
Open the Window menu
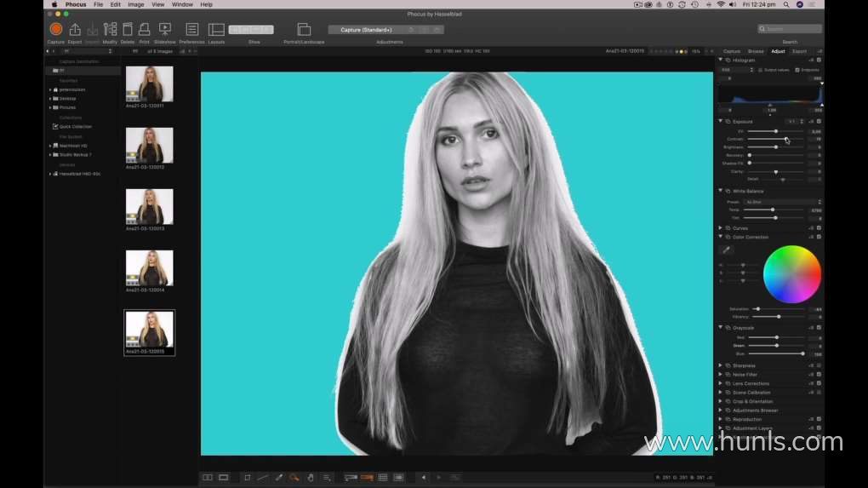coord(182,4)
